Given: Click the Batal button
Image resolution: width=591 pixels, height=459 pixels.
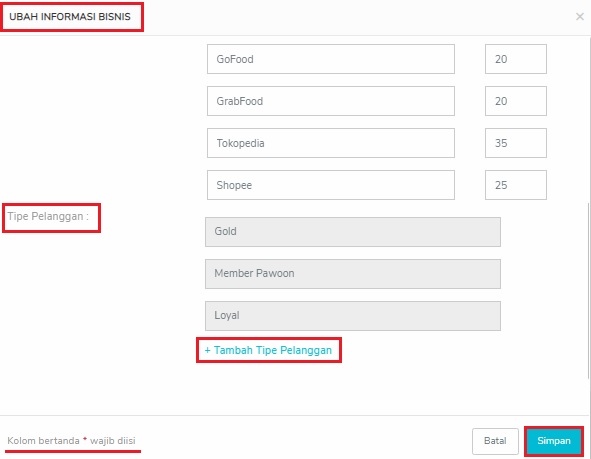Looking at the screenshot, I should (x=495, y=441).
